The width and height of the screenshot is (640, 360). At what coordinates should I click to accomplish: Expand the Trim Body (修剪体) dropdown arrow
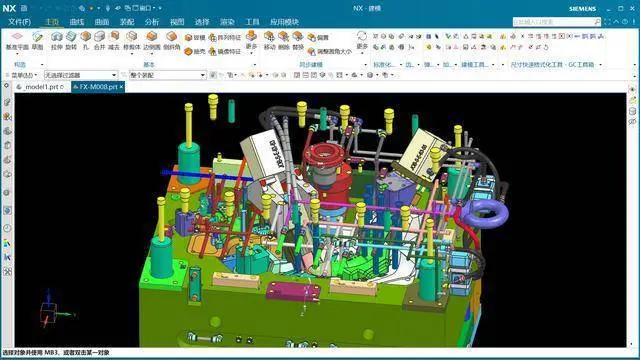(131, 54)
